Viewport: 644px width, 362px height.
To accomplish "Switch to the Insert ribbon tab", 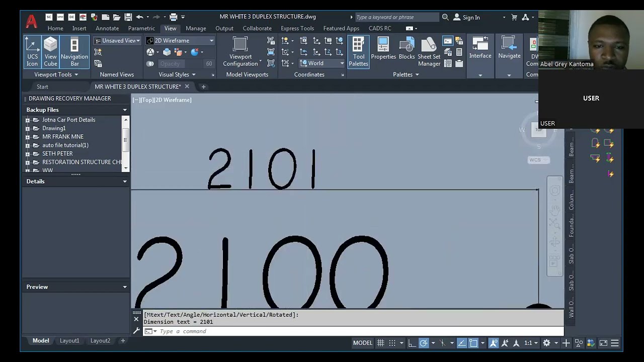I will tap(79, 29).
